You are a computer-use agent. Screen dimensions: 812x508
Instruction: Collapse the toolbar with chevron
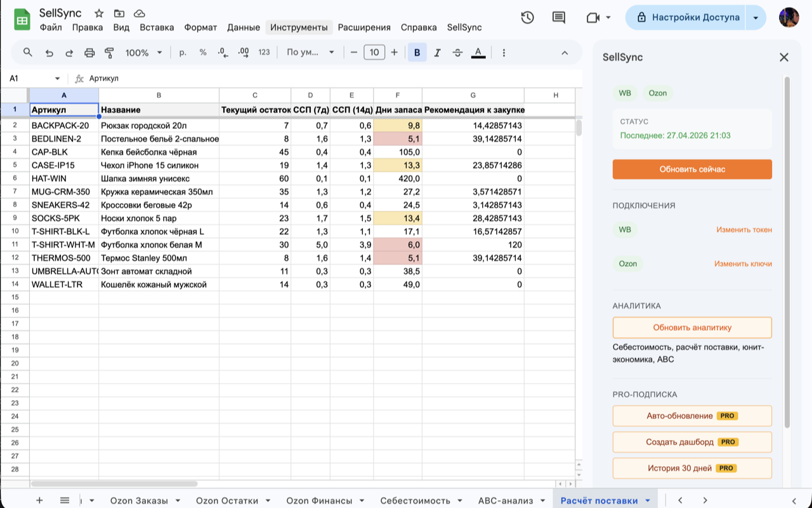(565, 53)
